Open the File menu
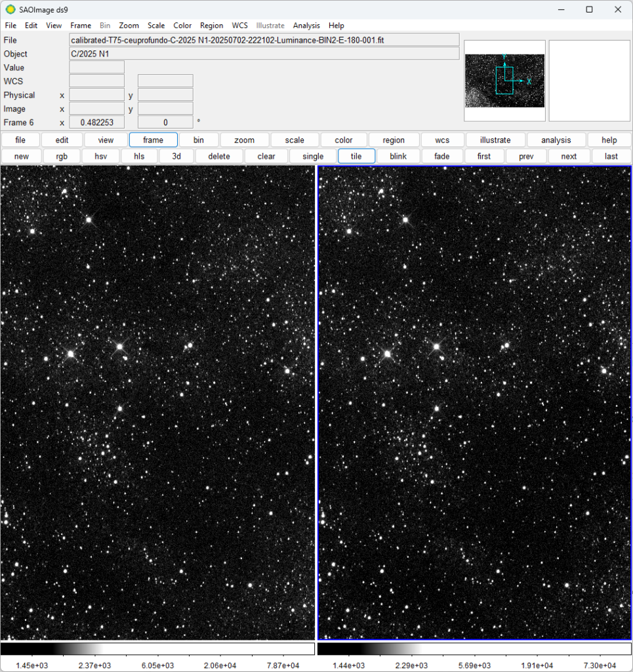This screenshot has height=672, width=633. point(10,26)
